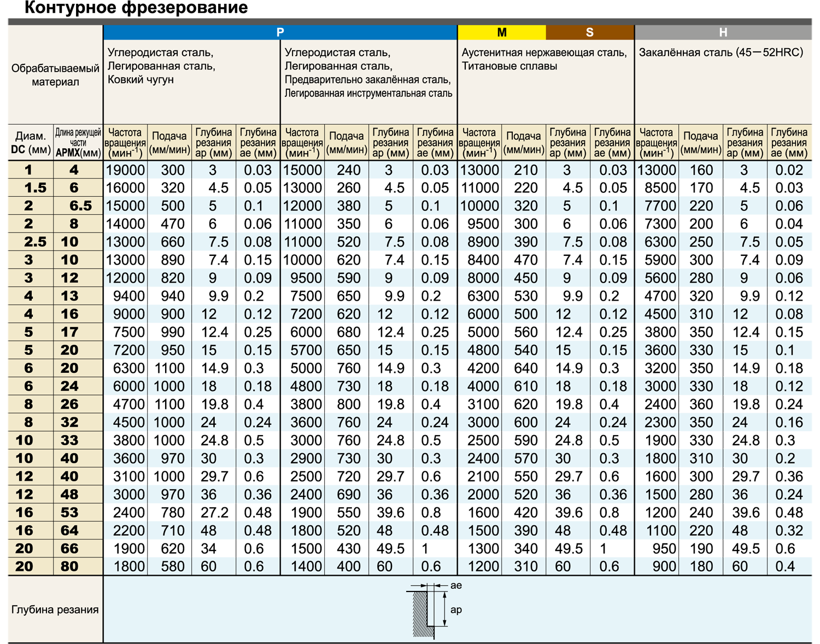Screen dimensions: 820x644
Task: Select the blue P material group header
Action: click(280, 32)
